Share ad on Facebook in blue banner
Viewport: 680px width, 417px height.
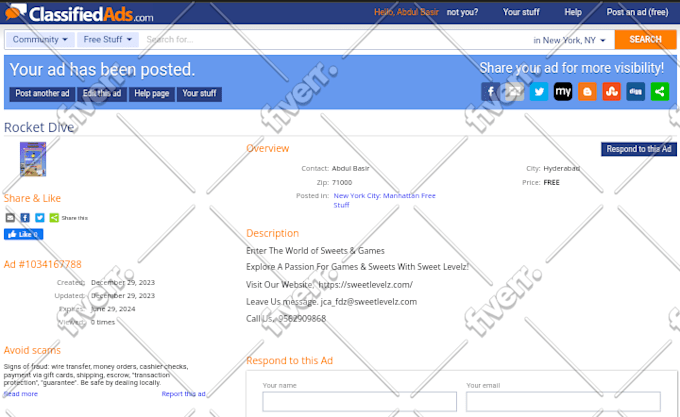(490, 91)
